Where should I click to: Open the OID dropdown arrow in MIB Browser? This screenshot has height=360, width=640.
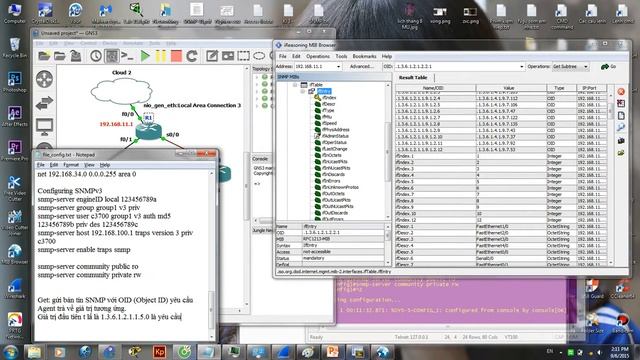521,67
